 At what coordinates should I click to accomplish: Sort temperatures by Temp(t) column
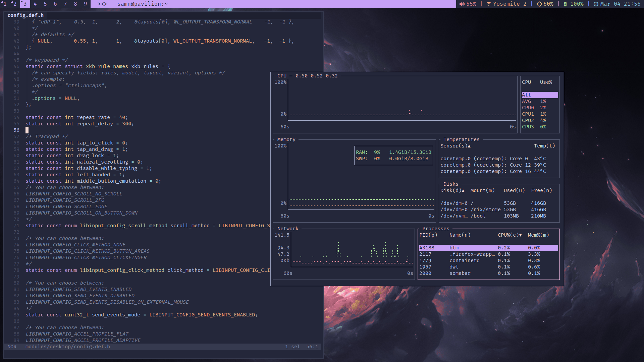coord(544,146)
